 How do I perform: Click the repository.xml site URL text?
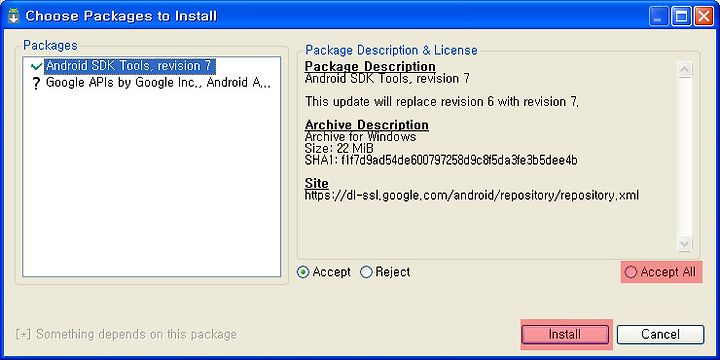click(x=472, y=196)
